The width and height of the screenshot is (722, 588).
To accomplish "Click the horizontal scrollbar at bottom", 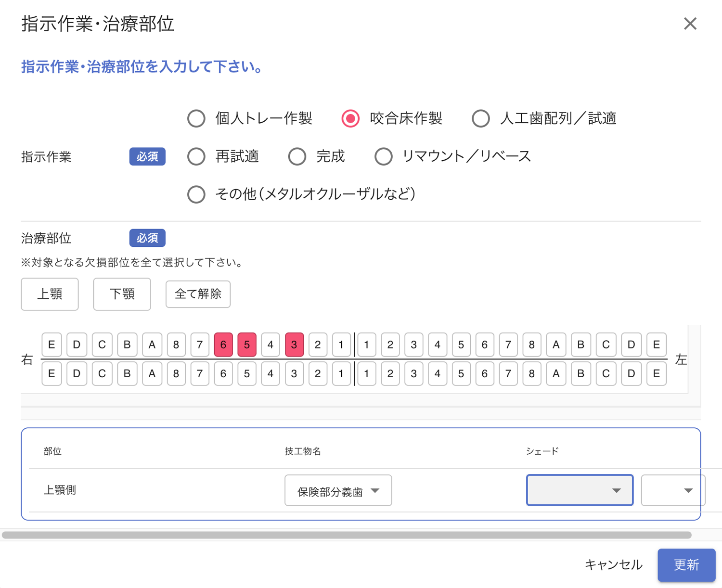I will (347, 535).
